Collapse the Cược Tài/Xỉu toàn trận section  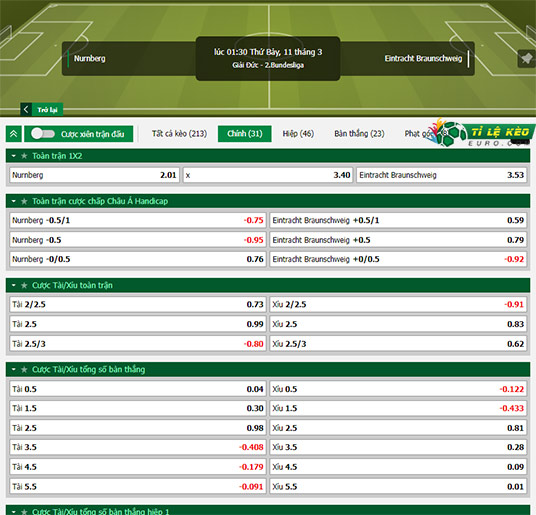(x=14, y=285)
